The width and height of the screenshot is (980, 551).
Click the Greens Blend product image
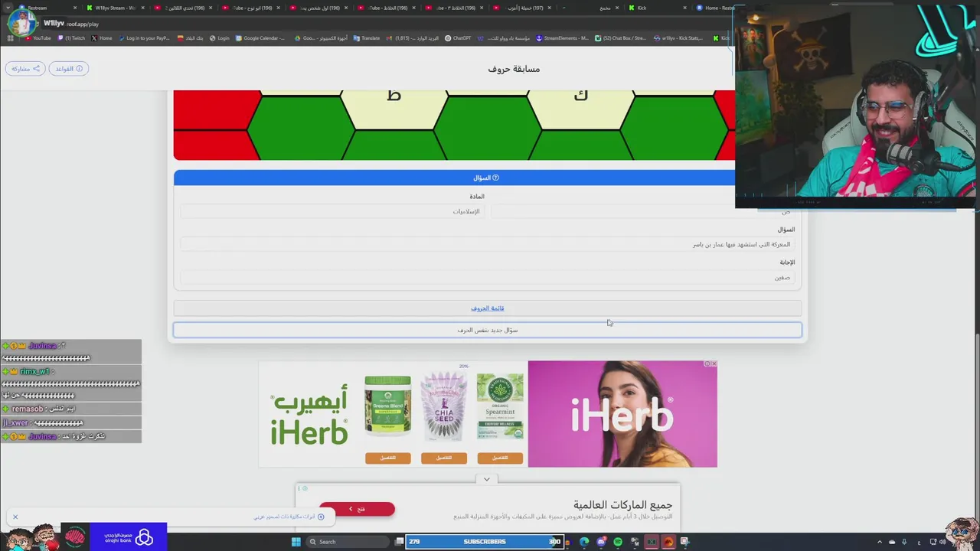(x=387, y=406)
